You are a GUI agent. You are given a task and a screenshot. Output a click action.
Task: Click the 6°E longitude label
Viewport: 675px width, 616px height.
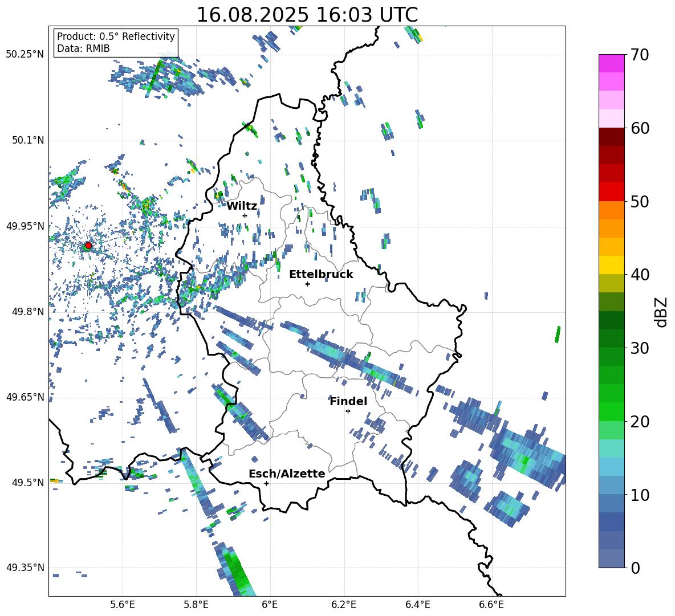270,605
